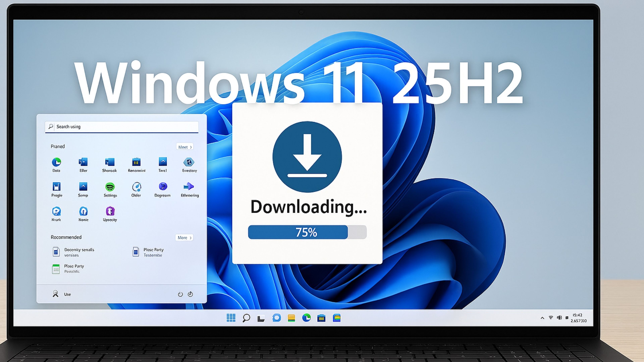The height and width of the screenshot is (362, 644).
Task: Open Docerrity senalis recommended file
Action: (73, 252)
